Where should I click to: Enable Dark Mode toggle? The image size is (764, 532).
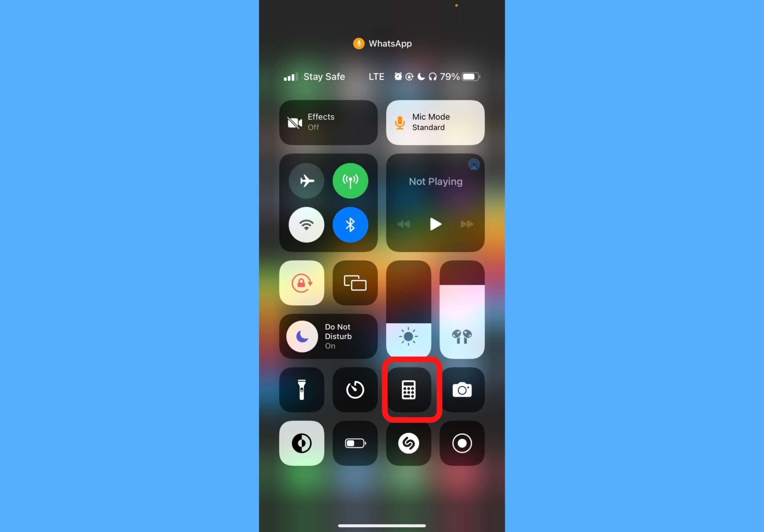pos(302,443)
